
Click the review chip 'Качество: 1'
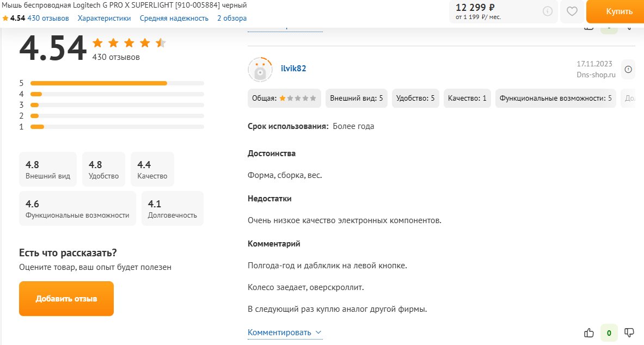pyautogui.click(x=467, y=98)
